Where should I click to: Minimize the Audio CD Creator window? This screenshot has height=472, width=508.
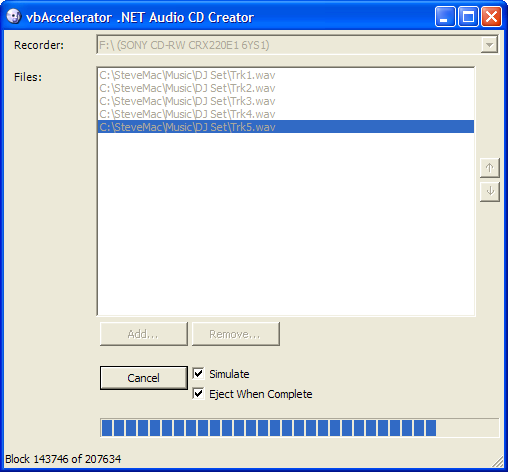coord(445,17)
